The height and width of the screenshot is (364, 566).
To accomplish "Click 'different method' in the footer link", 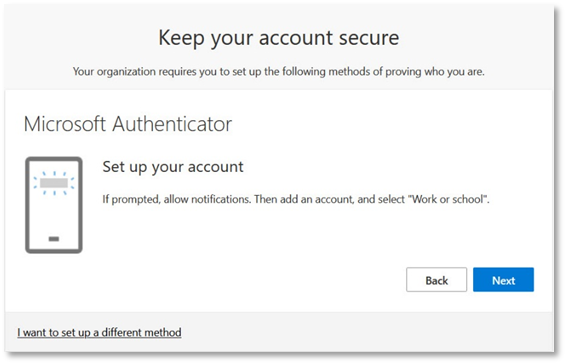I will pyautogui.click(x=142, y=332).
